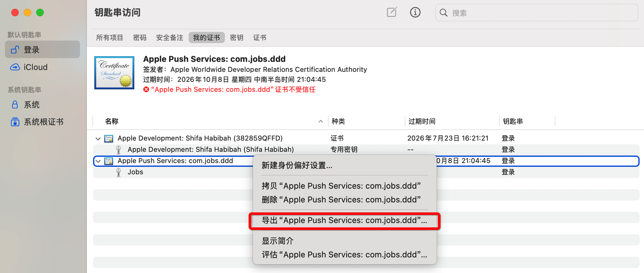This screenshot has width=644, height=273.
Task: Switch to the 密码 tab
Action: coord(140,38)
